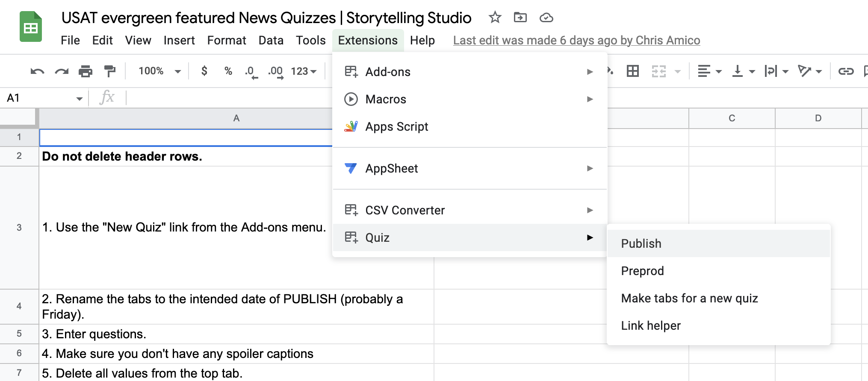Click the text wrapping icon

771,71
